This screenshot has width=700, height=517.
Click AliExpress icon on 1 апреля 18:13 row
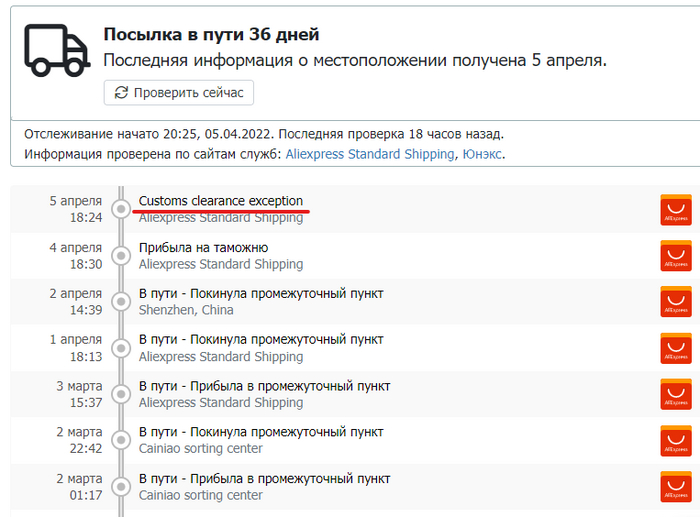pos(676,348)
